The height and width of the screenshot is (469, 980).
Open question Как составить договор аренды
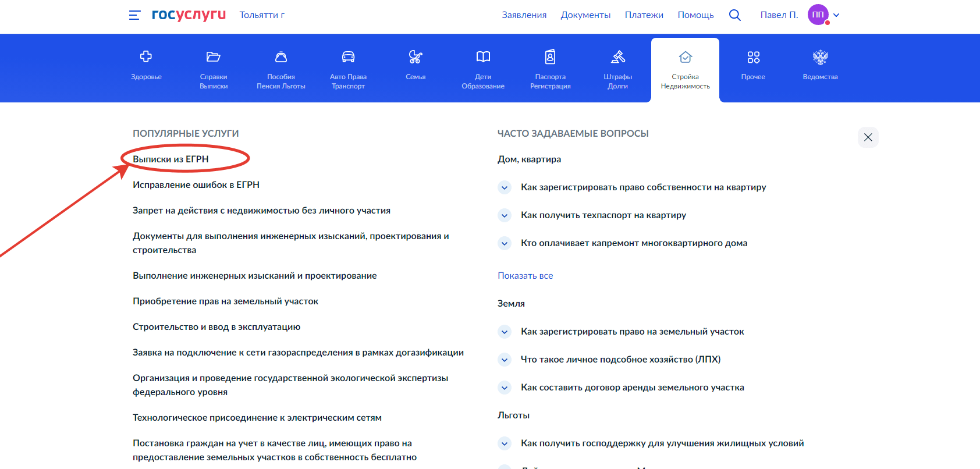(x=633, y=388)
